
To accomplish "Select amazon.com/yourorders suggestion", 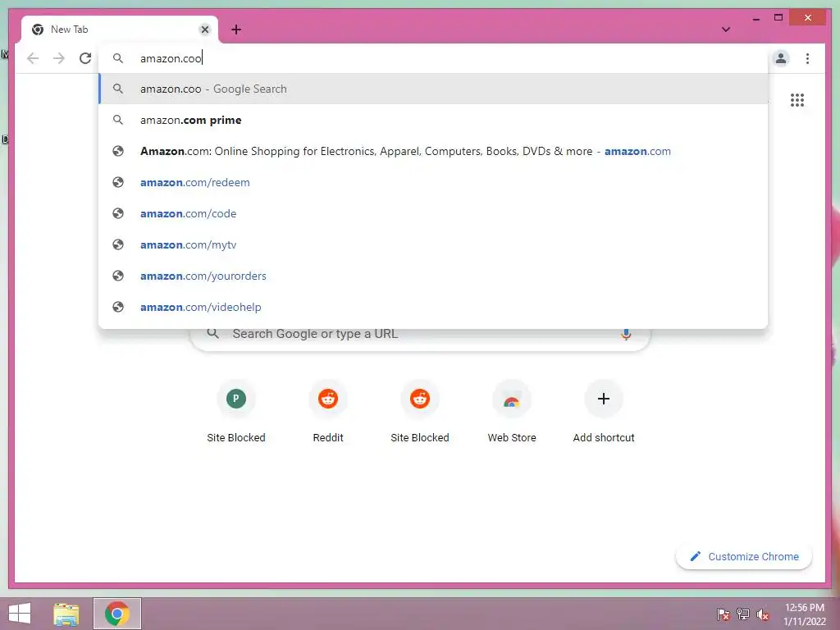I will 433,276.
